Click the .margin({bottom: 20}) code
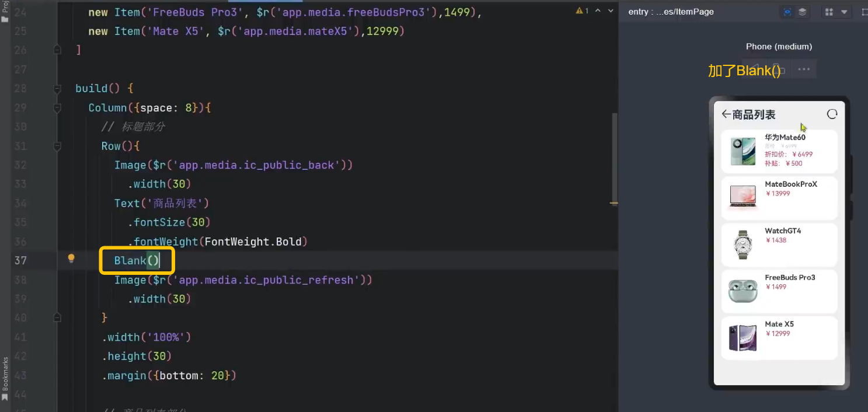This screenshot has width=868, height=412. (169, 375)
